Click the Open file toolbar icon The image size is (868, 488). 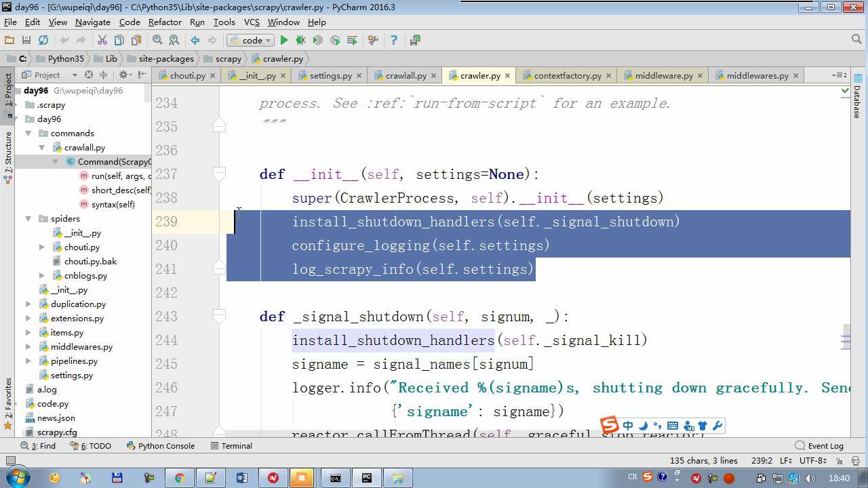[9, 40]
